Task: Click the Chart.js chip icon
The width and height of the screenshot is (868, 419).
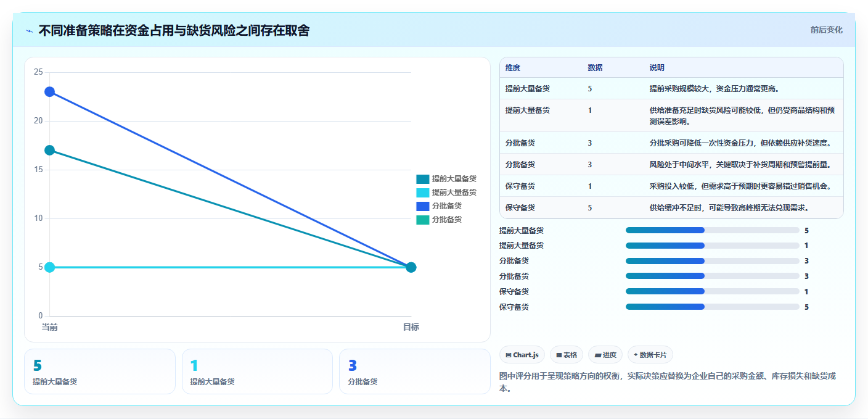Action: click(509, 355)
